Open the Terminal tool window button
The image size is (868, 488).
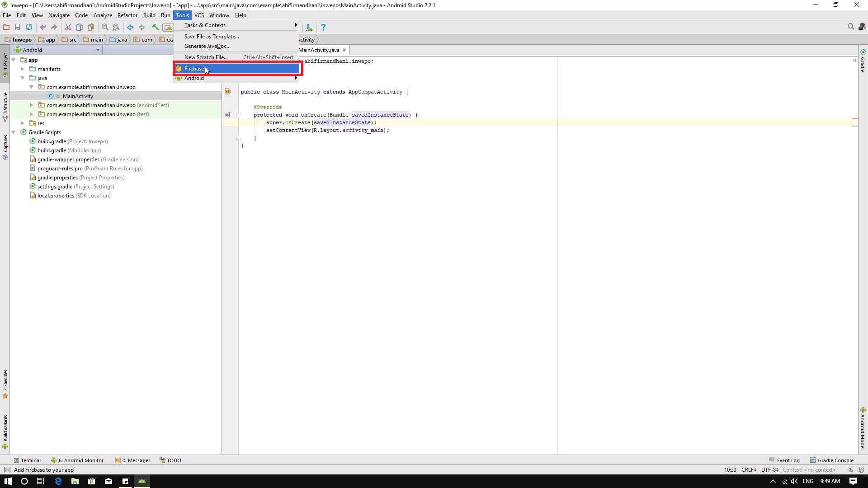[x=27, y=460]
